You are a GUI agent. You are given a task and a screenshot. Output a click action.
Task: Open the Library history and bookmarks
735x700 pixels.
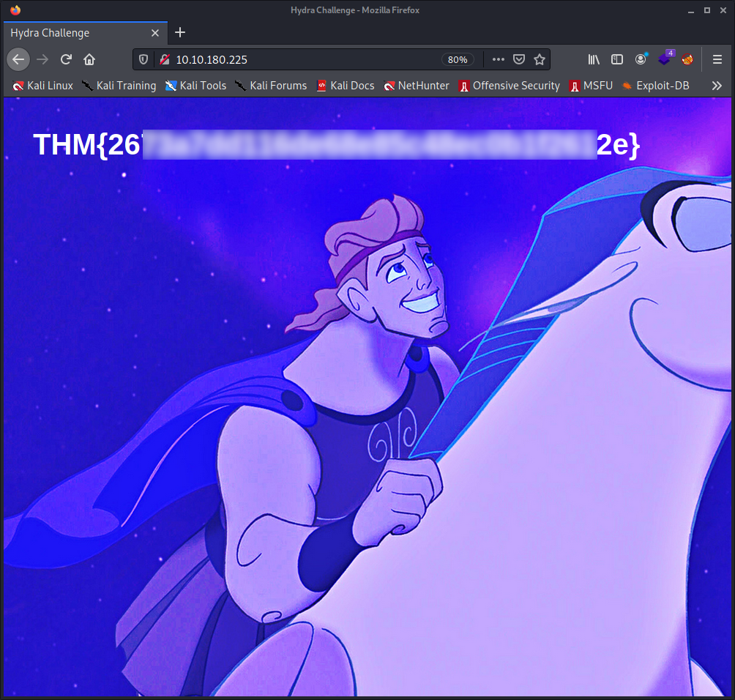point(594,59)
